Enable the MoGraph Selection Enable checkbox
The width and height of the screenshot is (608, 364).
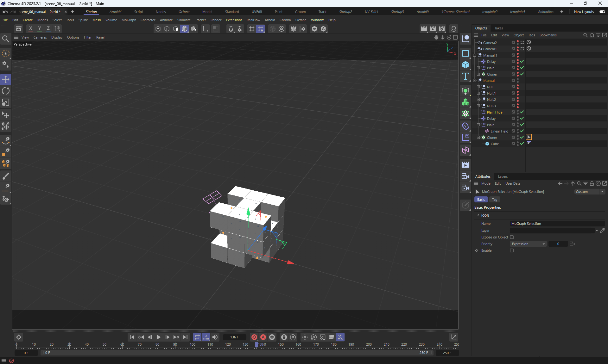pos(512,250)
